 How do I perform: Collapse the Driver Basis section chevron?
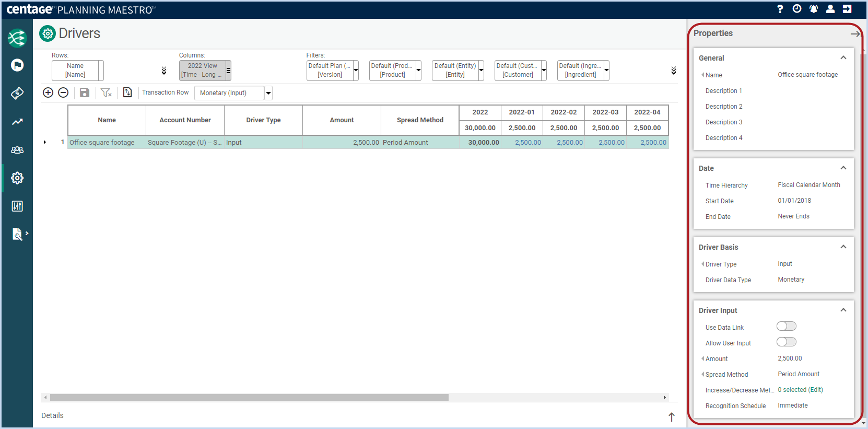click(843, 247)
